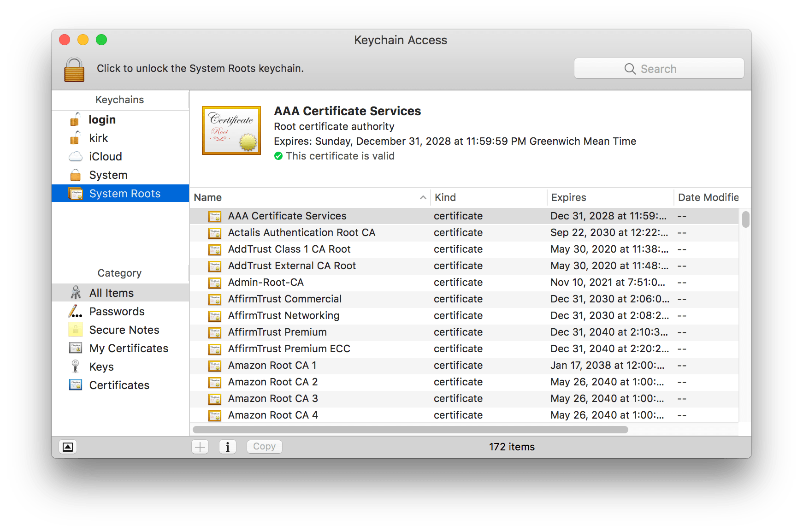
Task: Click the plus button to add item
Action: click(200, 447)
